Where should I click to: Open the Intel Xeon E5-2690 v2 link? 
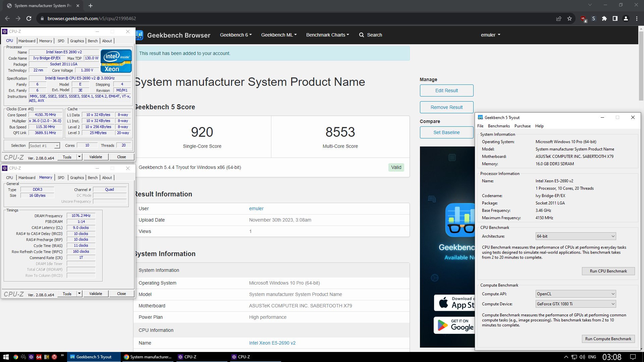click(x=272, y=343)
